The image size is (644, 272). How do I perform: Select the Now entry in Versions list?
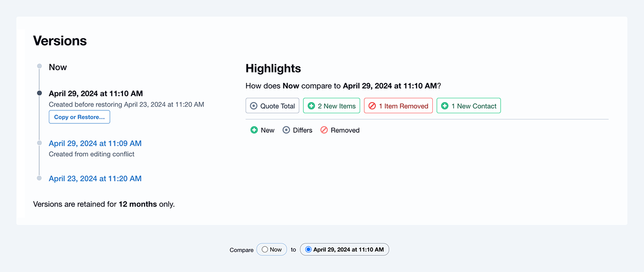click(x=58, y=67)
